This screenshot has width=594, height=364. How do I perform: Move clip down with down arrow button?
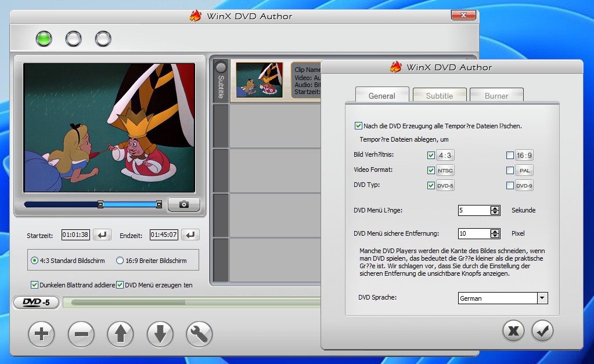pyautogui.click(x=160, y=334)
